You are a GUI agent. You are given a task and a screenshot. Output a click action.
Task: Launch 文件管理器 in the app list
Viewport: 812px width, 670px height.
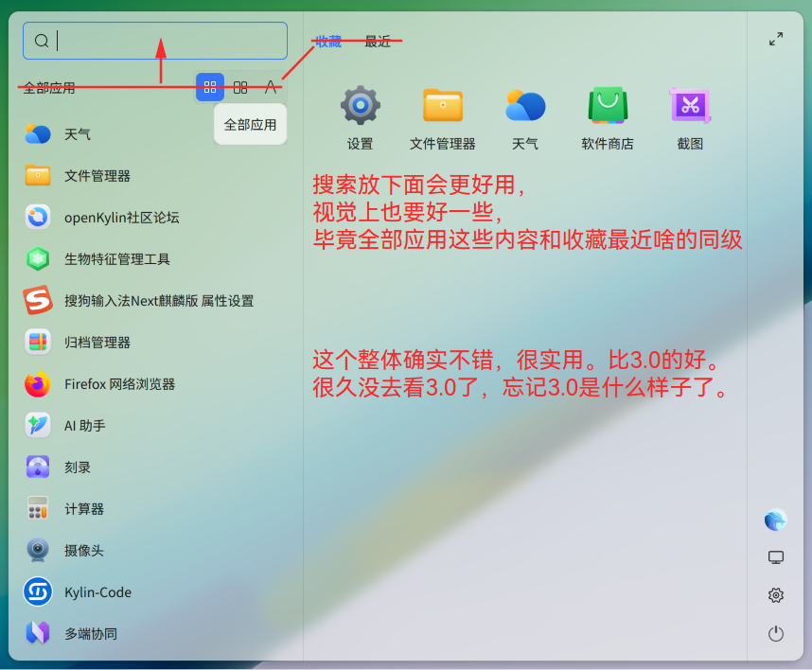point(155,175)
